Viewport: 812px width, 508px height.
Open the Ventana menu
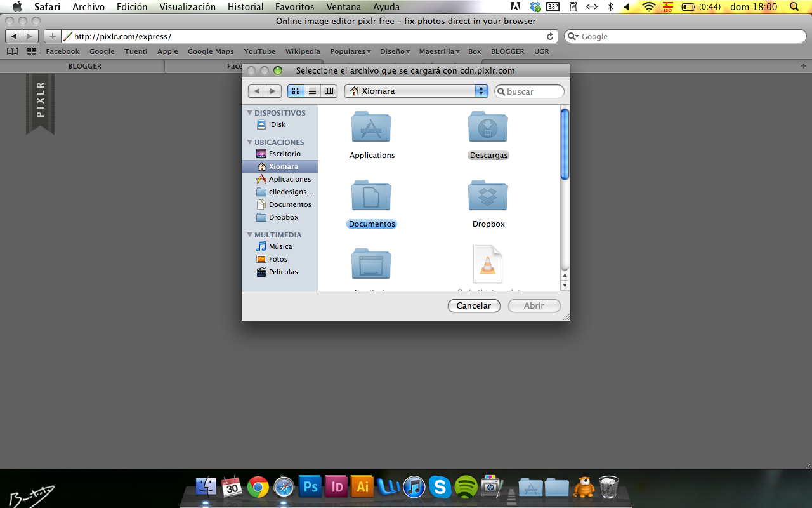point(344,7)
